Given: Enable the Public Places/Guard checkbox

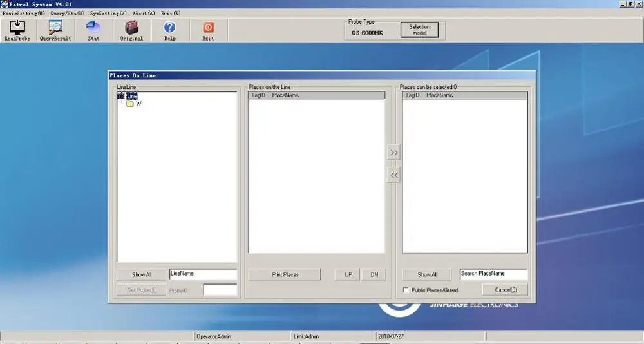Looking at the screenshot, I should [x=406, y=291].
